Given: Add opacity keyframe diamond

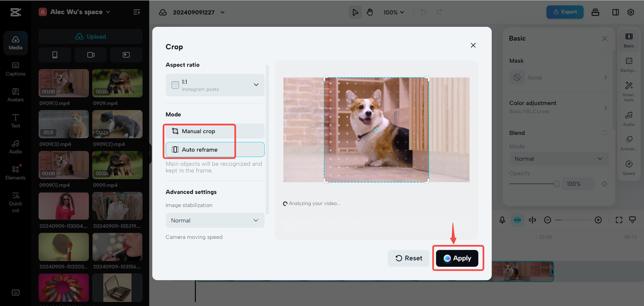Looking at the screenshot, I should tap(604, 184).
